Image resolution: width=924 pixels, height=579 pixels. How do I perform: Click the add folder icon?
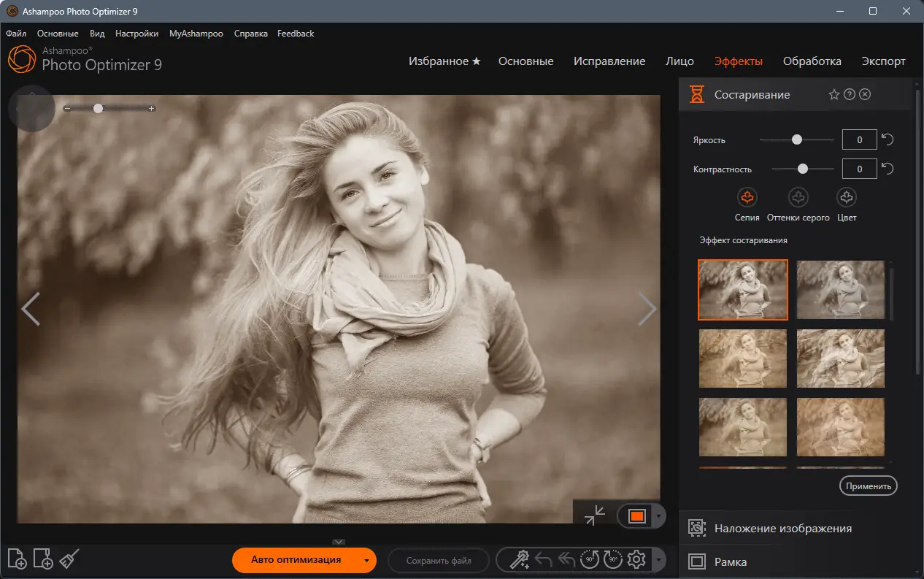43,559
